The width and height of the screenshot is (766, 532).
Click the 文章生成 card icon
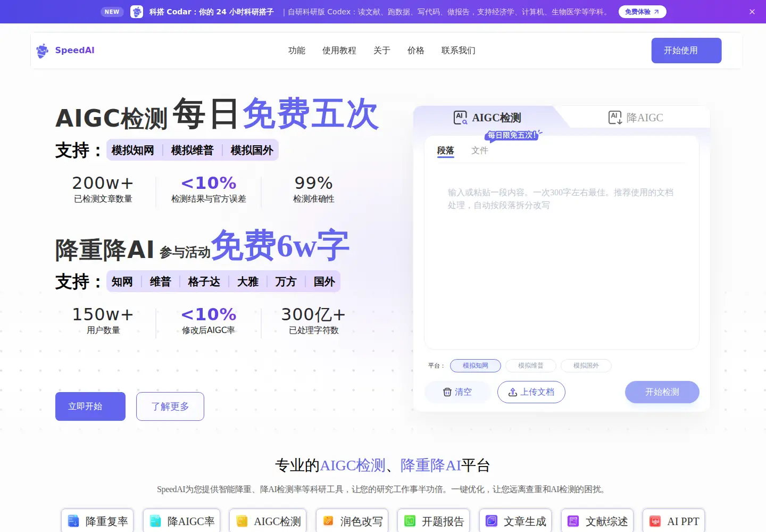pyautogui.click(x=492, y=521)
